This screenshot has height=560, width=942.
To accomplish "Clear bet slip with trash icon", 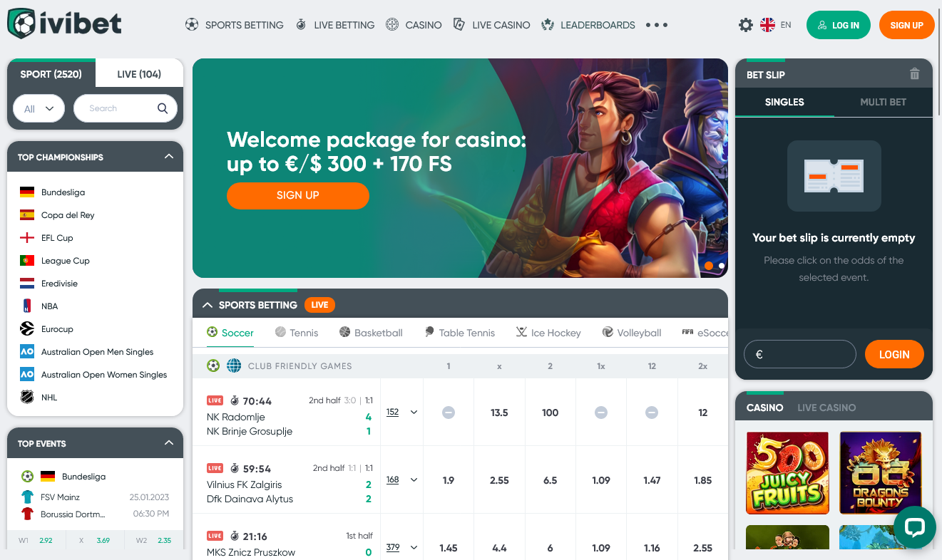I will (x=915, y=74).
